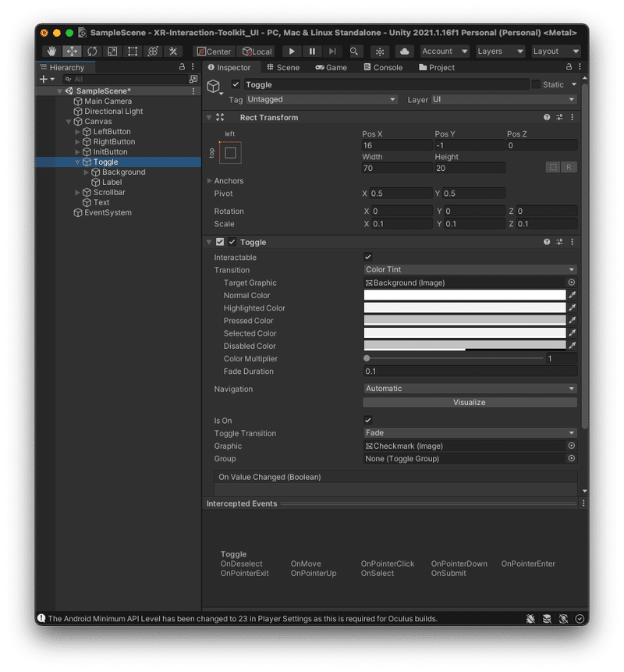Open the Transition dropdown set to Color Tint
This screenshot has width=624, height=672.
(469, 269)
